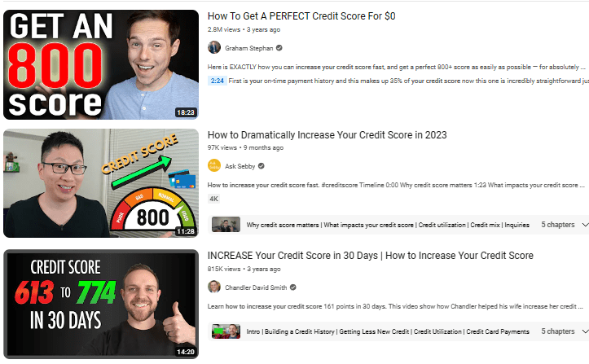The height and width of the screenshot is (364, 589).
Task: Open Graham Stephan channel avatar
Action: 214,48
